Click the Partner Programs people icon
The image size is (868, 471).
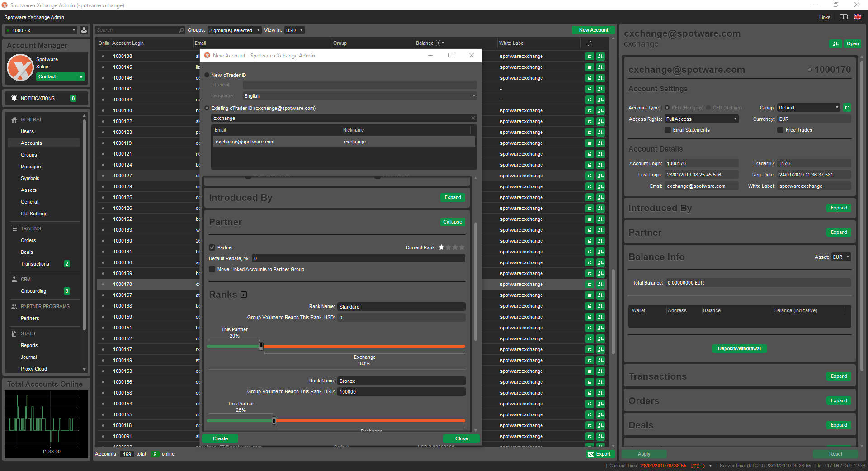[x=14, y=306]
